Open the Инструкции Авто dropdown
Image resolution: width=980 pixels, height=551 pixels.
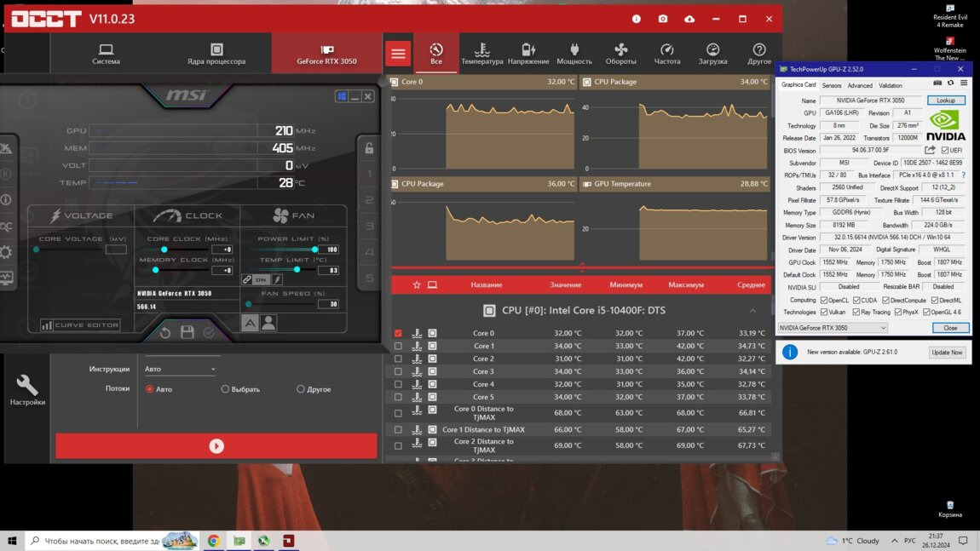(x=180, y=369)
